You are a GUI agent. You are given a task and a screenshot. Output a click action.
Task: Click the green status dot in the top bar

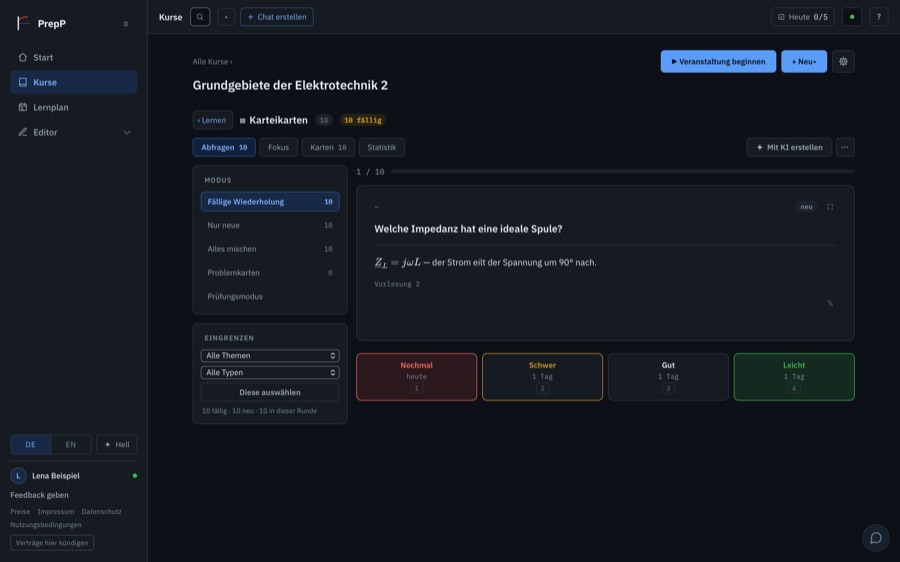(x=852, y=17)
